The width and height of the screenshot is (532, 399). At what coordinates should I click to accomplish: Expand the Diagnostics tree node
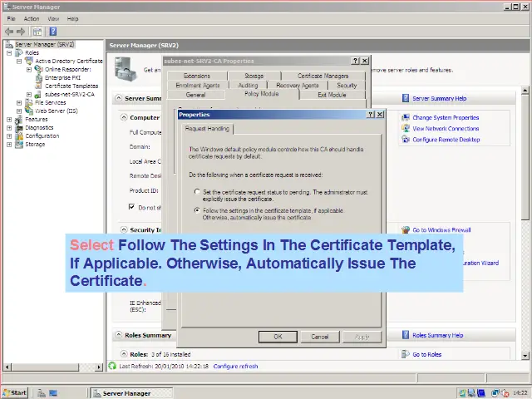9,128
